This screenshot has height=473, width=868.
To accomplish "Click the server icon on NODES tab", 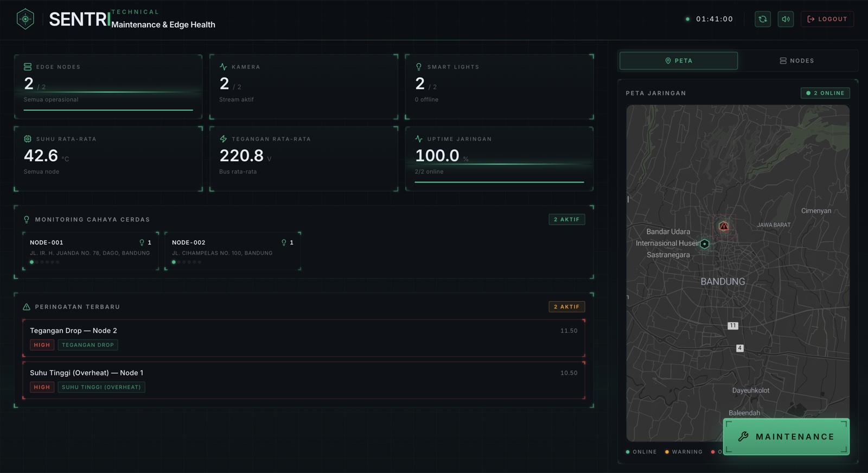I will (x=783, y=61).
